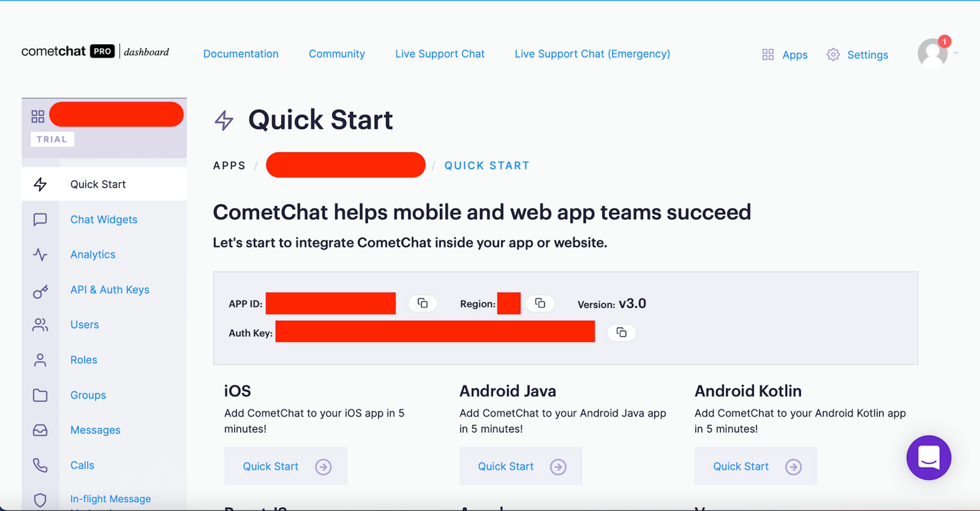Navigate to Documentation page

coord(240,54)
